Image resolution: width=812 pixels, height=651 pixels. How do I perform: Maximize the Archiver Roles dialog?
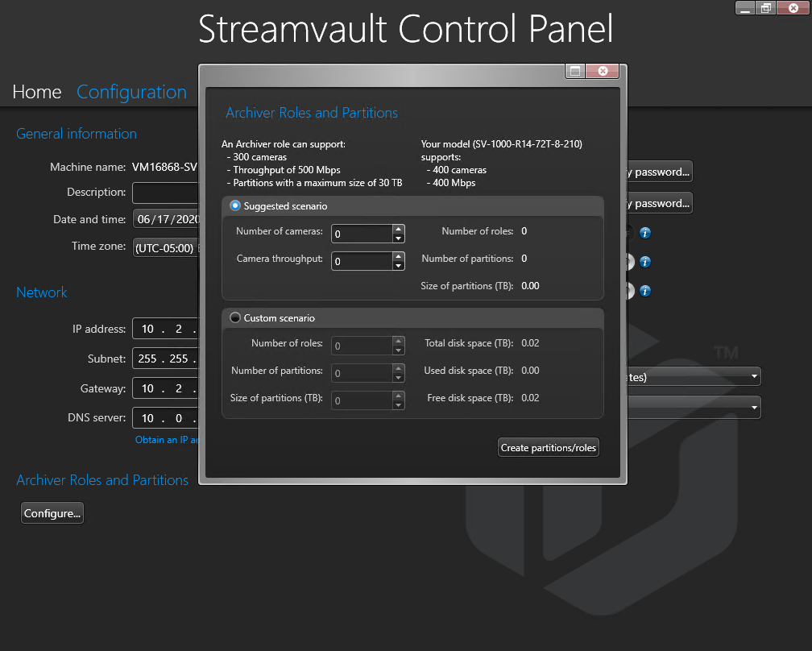(x=575, y=71)
